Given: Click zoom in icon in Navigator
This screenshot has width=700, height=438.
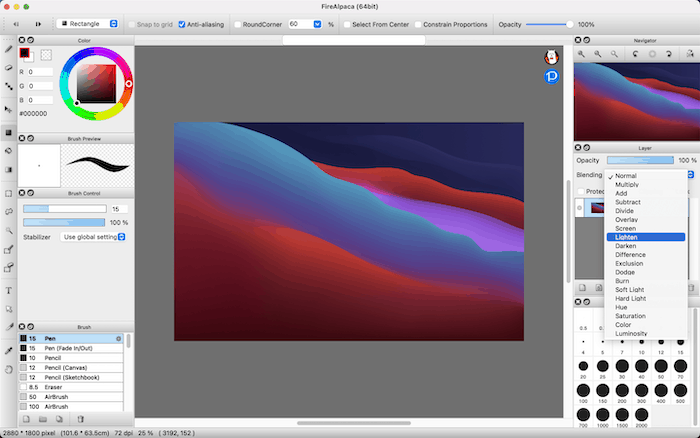Looking at the screenshot, I should point(583,53).
